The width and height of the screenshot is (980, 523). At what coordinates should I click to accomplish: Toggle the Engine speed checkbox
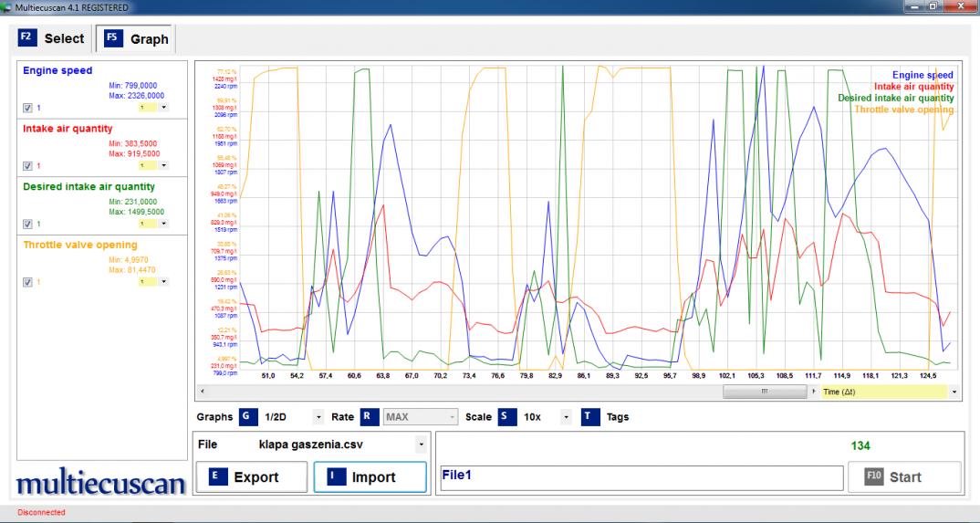pyautogui.click(x=27, y=108)
